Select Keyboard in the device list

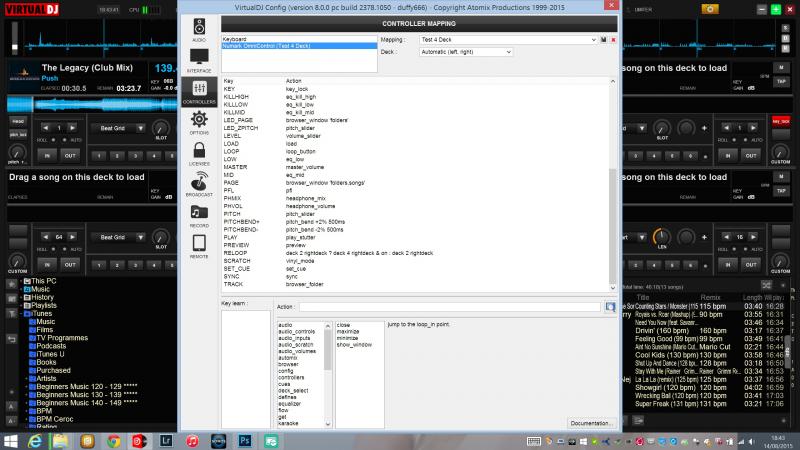click(299, 39)
